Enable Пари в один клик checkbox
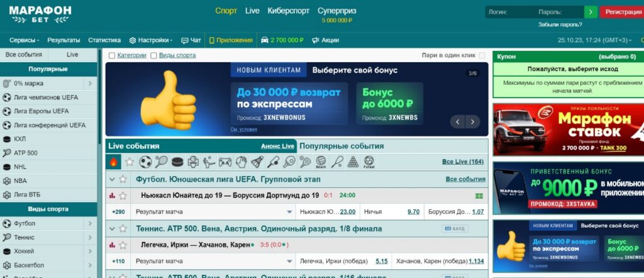644x278 pixels. [x=482, y=55]
